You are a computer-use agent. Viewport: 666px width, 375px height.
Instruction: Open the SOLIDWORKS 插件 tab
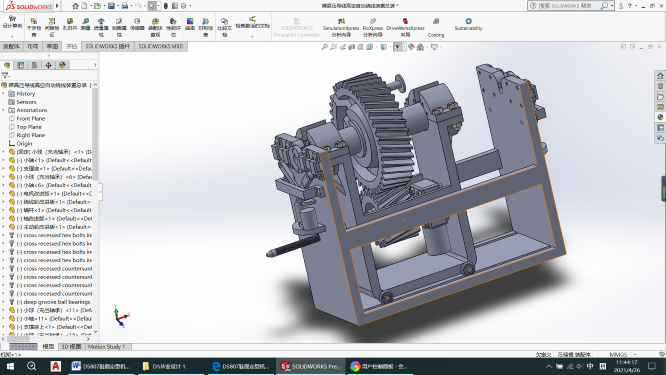pos(108,46)
